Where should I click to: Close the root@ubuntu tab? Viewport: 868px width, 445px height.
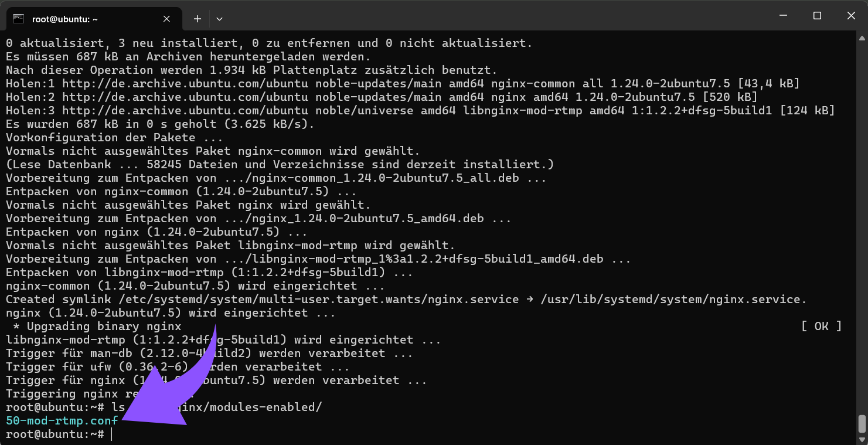click(166, 19)
